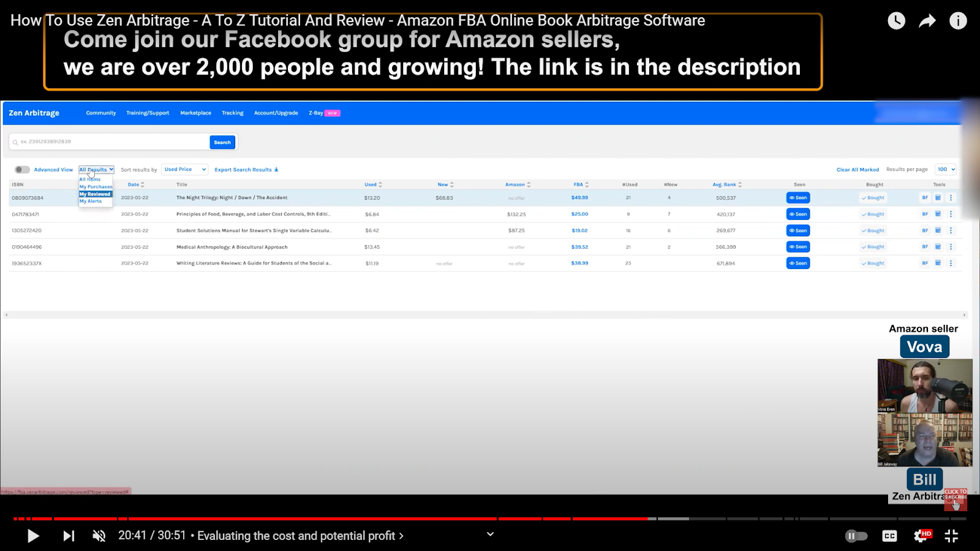
Task: Click BF tool for Principles of Food row
Action: tap(925, 214)
